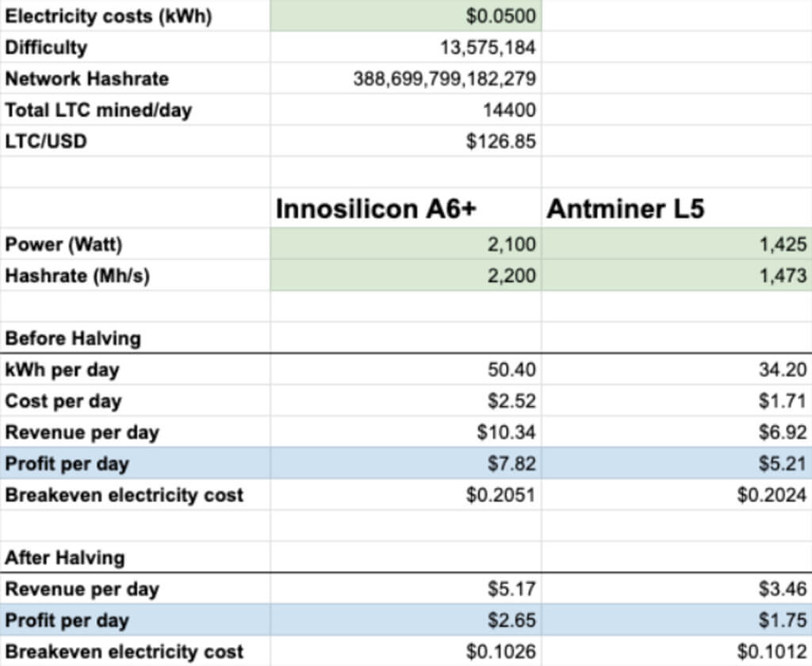Click the breakeven cost cell $0.2024
812x666 pixels.
point(676,495)
